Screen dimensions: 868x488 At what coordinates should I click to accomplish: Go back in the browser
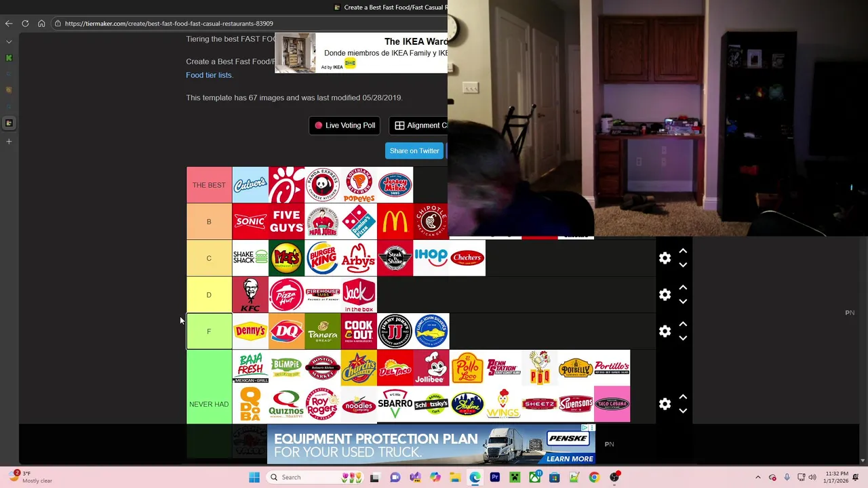[9, 23]
